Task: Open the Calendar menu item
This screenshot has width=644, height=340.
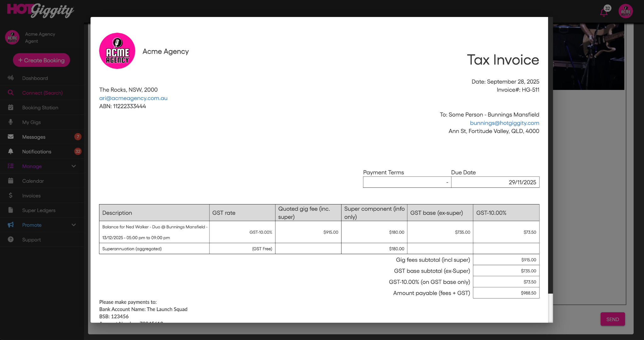Action: (33, 181)
